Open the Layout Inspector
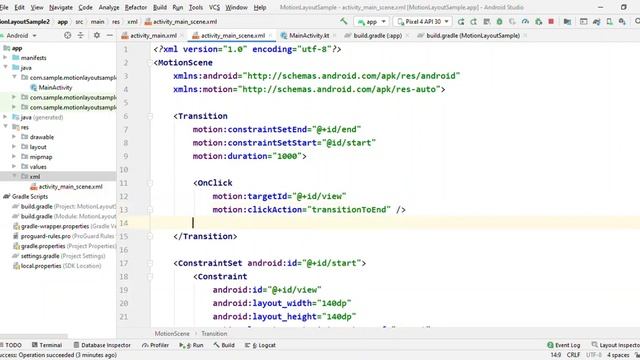Screen dimensions: 640x360 [616, 345]
